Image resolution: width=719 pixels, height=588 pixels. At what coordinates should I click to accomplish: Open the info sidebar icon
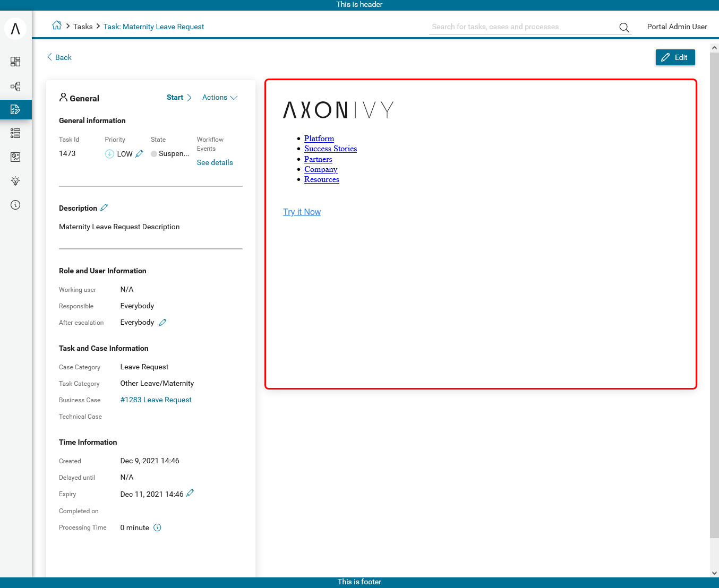[x=15, y=205]
